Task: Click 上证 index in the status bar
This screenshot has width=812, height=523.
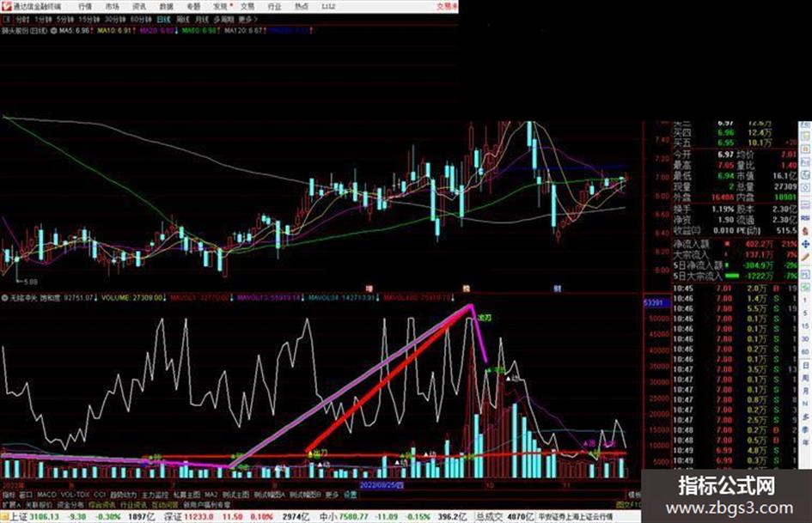Action: (x=18, y=517)
